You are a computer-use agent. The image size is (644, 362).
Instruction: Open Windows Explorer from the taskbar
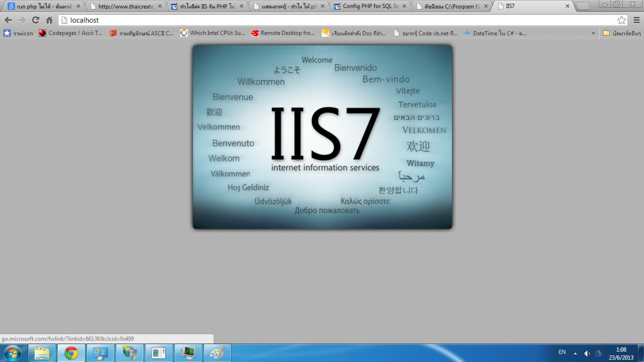coord(42,353)
